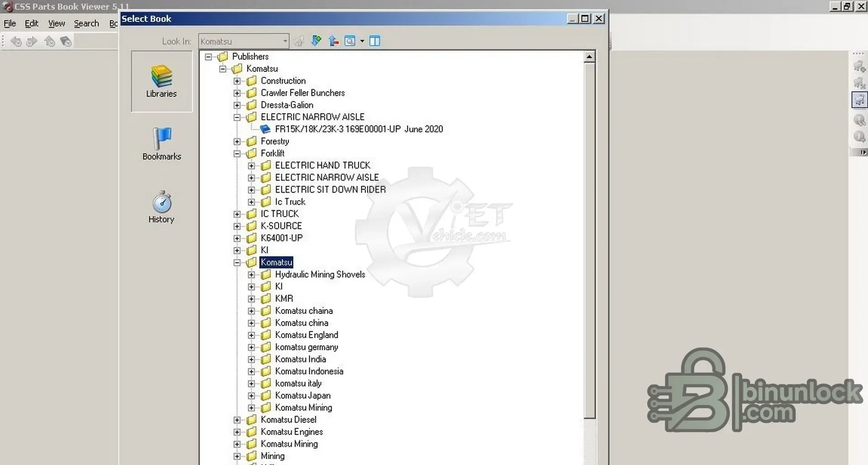Select the highlighted Komatsu folder
868x465 pixels.
tap(276, 263)
